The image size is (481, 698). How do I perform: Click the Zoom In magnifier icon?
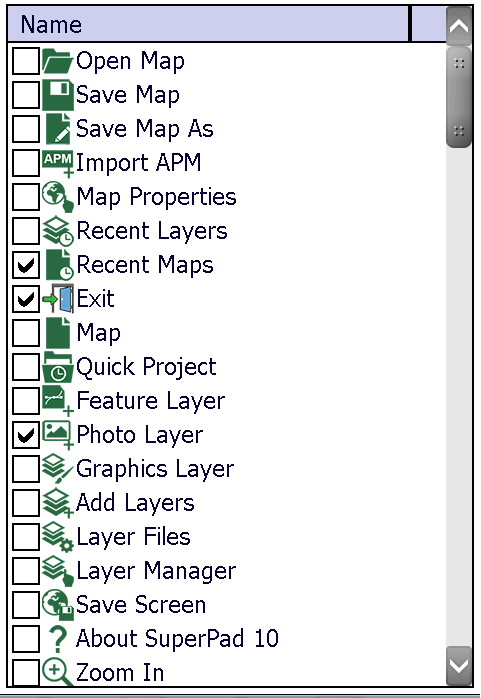point(57,672)
